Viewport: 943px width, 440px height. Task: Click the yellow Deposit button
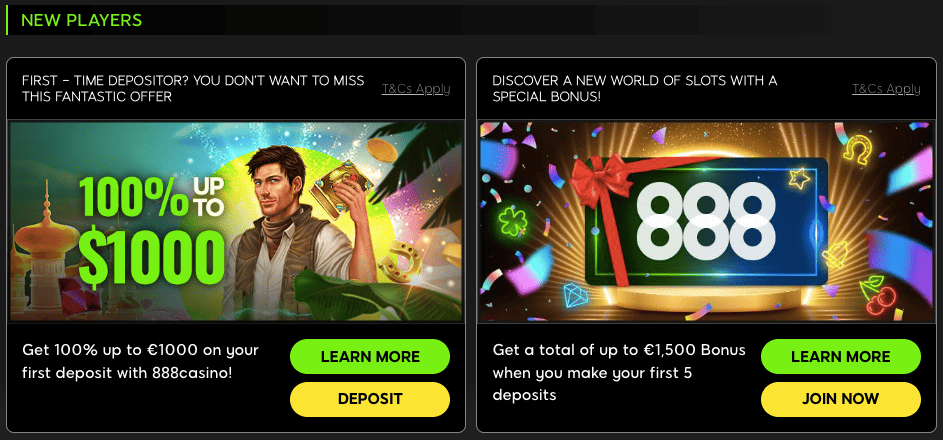[x=370, y=399]
